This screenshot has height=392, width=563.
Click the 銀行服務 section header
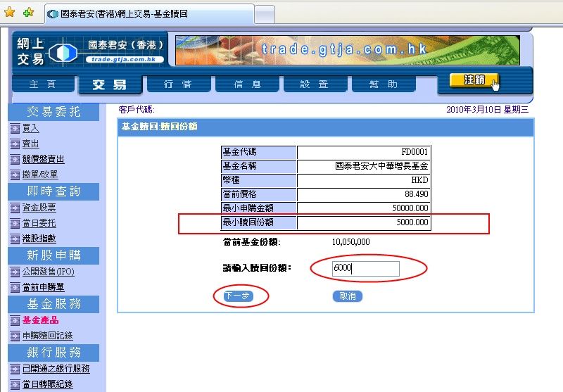click(x=53, y=353)
